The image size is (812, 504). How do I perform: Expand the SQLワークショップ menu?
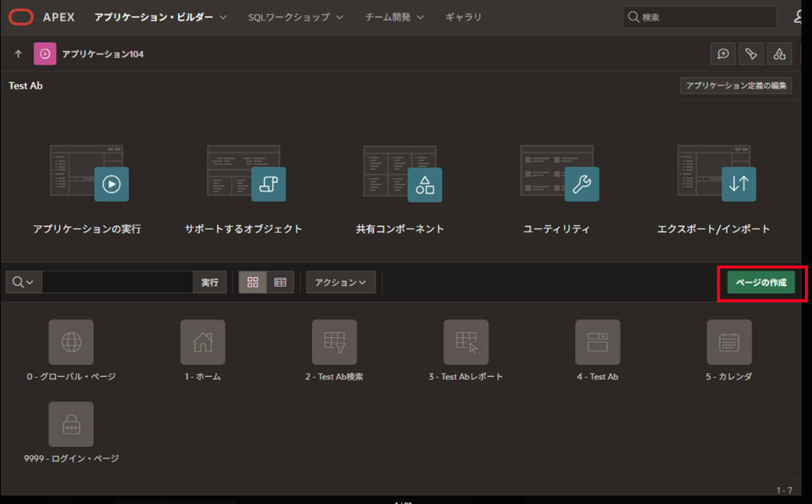[295, 17]
